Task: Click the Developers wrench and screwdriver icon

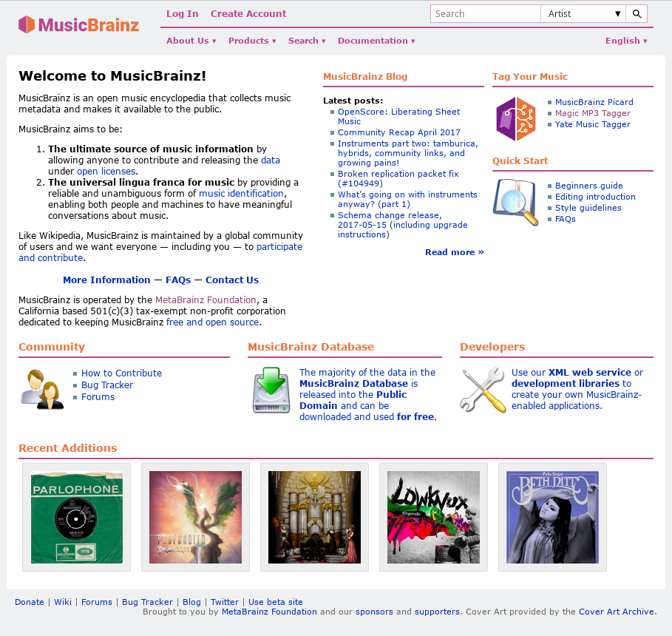Action: pos(483,390)
